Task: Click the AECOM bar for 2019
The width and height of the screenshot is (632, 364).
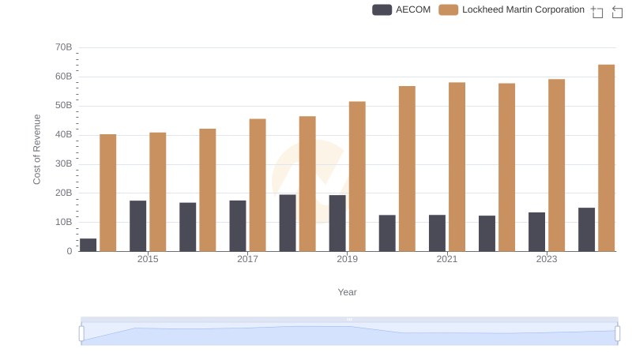Action: [x=337, y=223]
